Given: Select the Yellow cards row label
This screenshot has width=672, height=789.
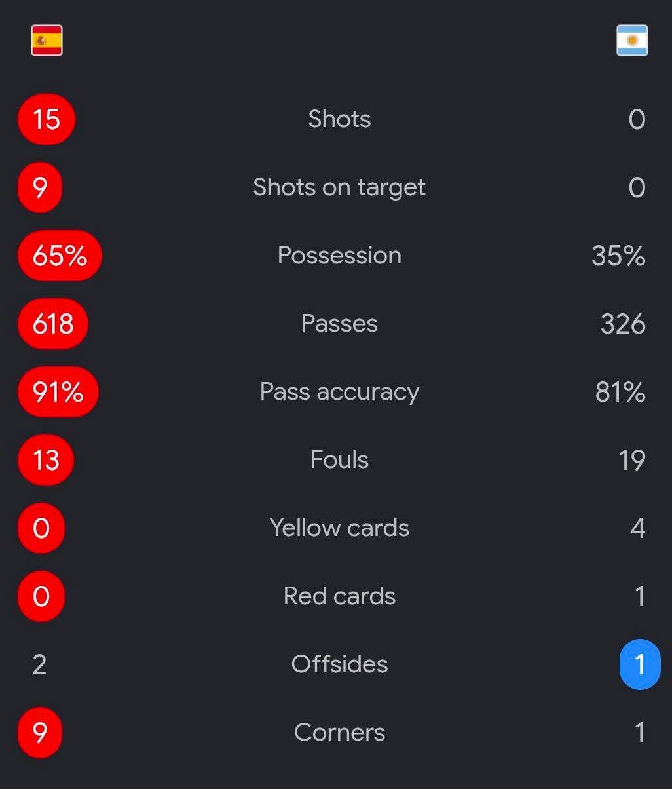Looking at the screenshot, I should pos(339,528).
